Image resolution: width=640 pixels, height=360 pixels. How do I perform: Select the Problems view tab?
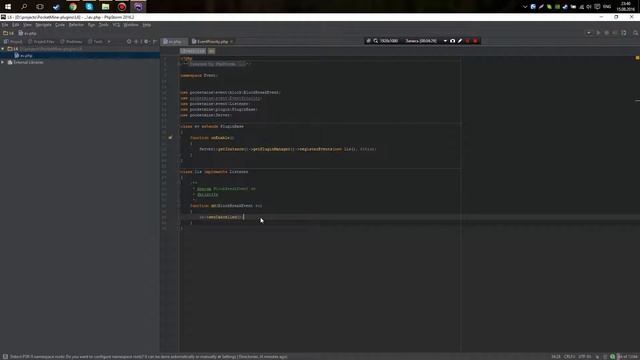71,42
